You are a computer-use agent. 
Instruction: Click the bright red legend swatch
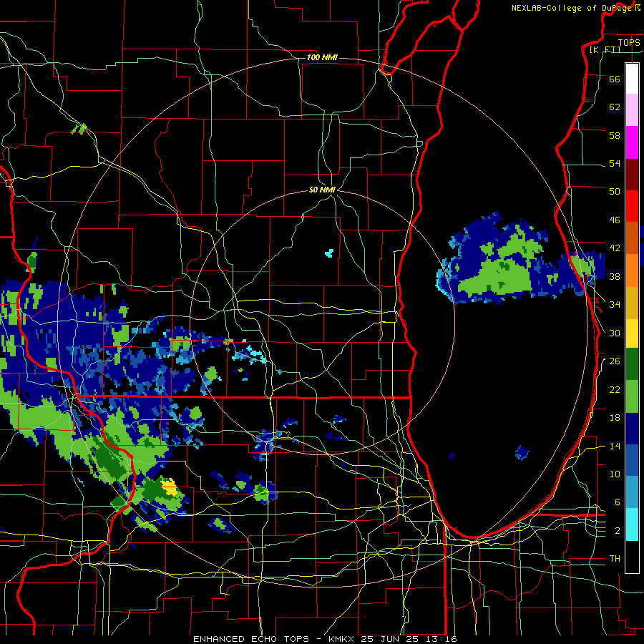pos(632,206)
